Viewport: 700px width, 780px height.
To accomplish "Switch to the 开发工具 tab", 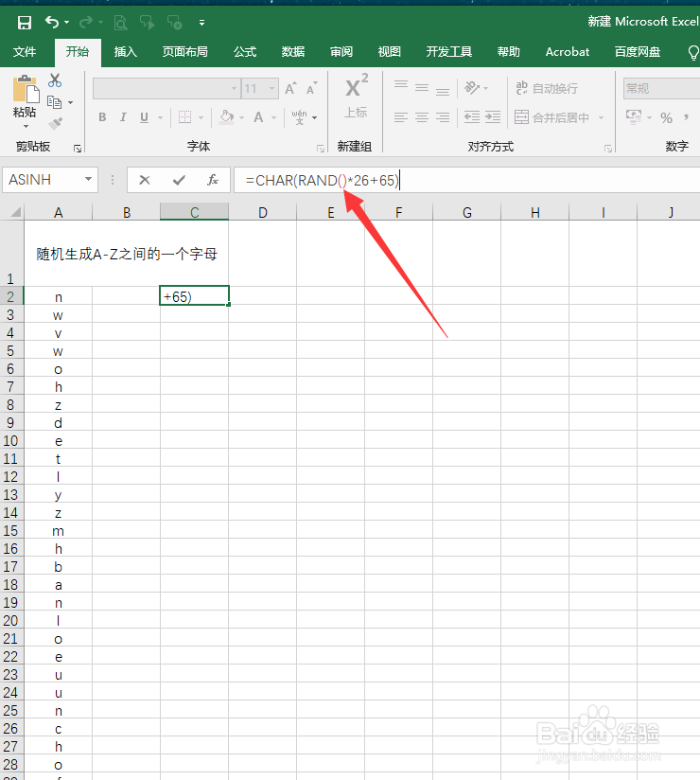I will (x=449, y=52).
